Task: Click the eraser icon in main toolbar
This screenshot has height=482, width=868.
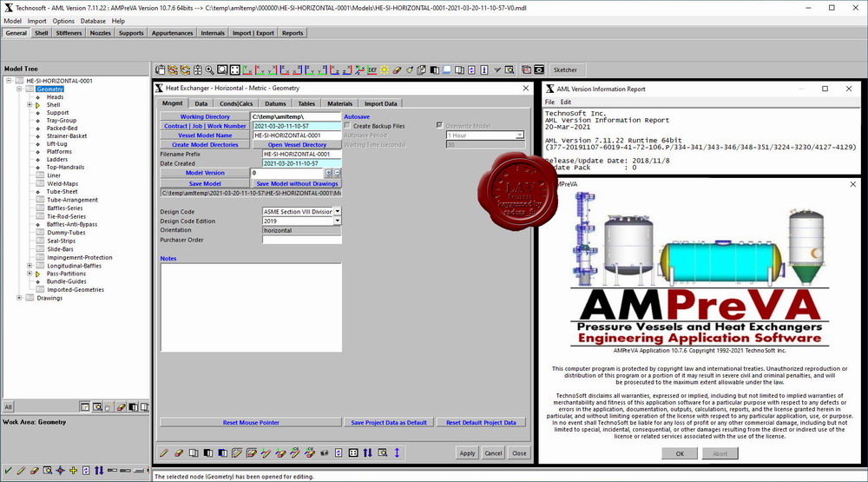Action: [397, 69]
